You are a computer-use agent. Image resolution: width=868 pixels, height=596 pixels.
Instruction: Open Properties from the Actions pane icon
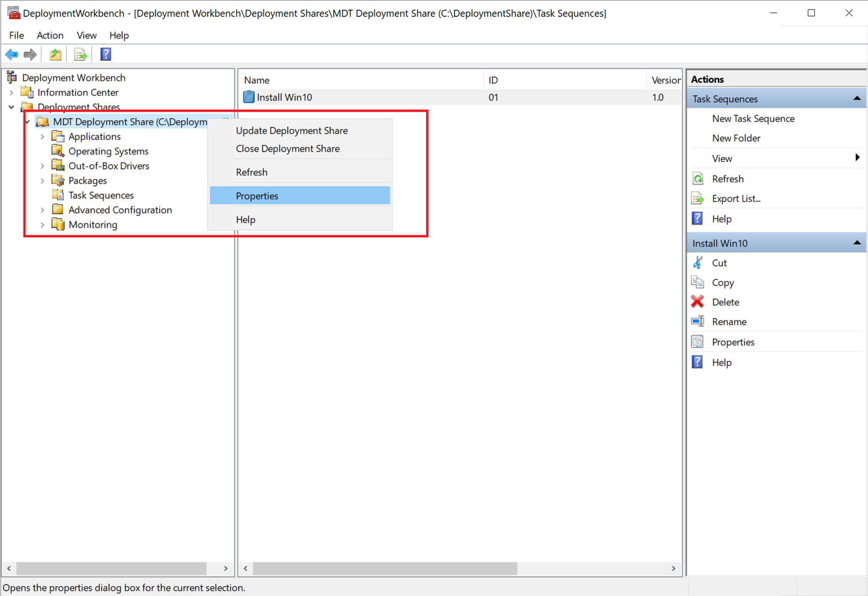pyautogui.click(x=697, y=341)
